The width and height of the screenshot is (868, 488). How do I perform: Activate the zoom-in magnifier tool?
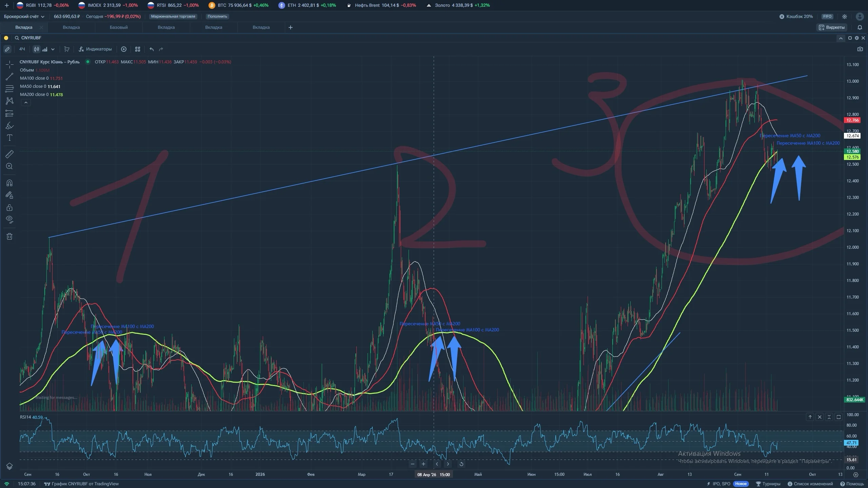tap(9, 166)
